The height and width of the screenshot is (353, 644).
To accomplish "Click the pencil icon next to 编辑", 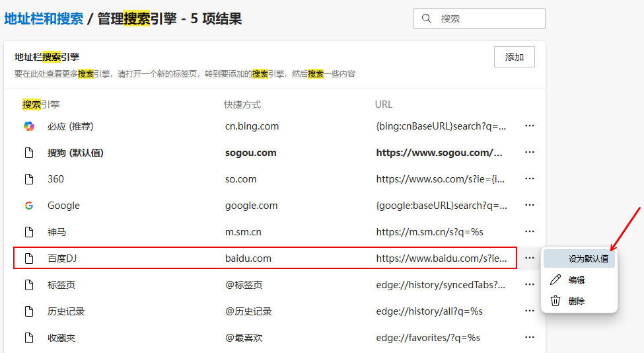I will [555, 280].
